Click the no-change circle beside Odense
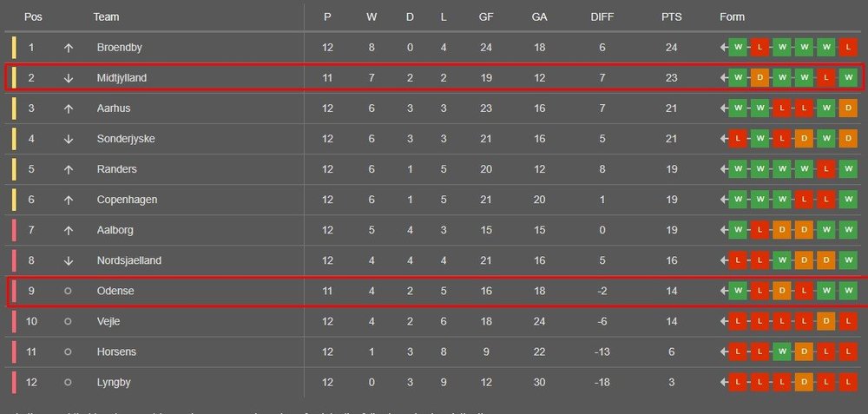 pos(69,291)
